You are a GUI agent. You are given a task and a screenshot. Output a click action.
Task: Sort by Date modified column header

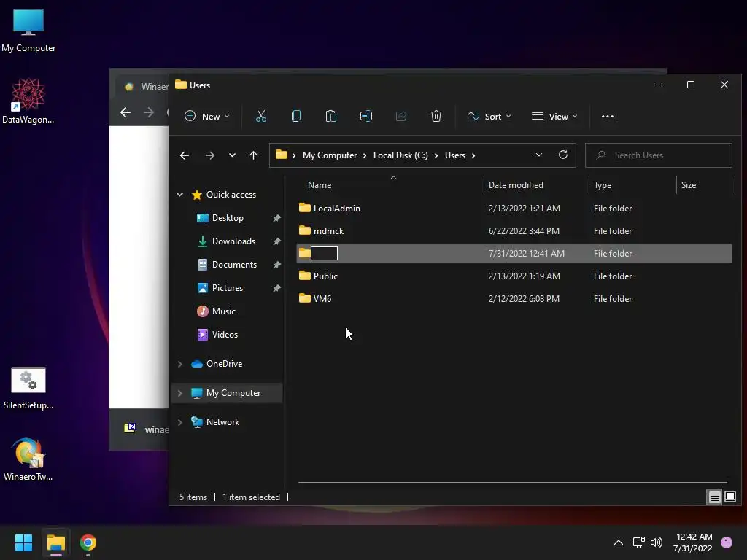pos(516,184)
